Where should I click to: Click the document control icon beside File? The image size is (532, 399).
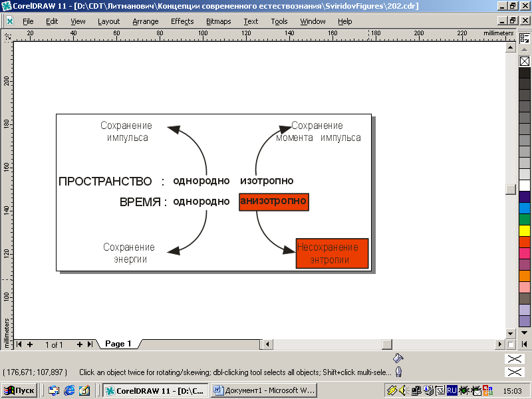pos(10,21)
